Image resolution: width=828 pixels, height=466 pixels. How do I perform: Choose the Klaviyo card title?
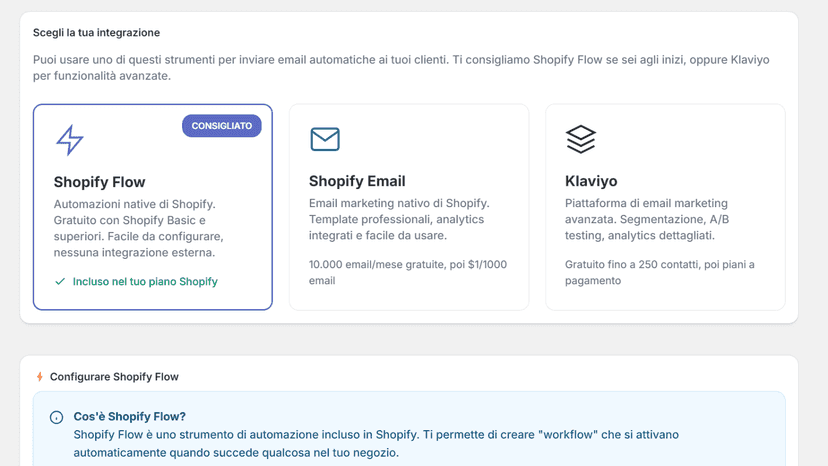pos(591,181)
